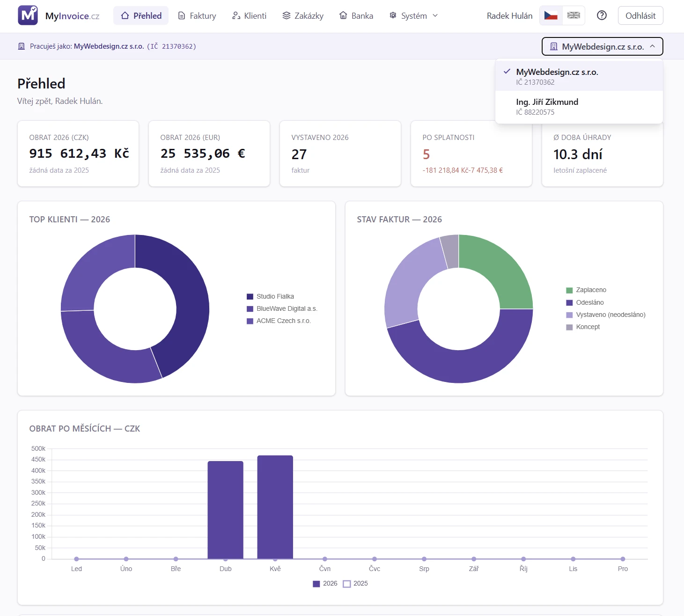
Task: Click the building icon beside Pracuješ jako
Action: coord(21,46)
